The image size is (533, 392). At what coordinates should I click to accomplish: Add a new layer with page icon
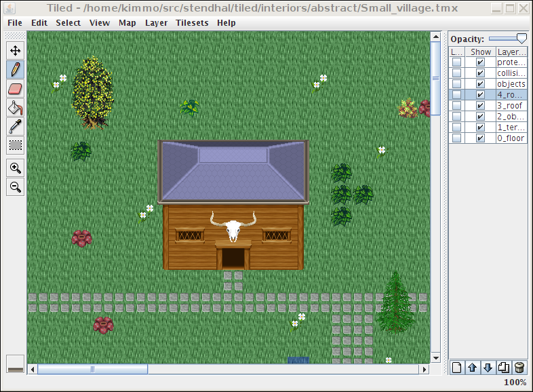click(457, 368)
